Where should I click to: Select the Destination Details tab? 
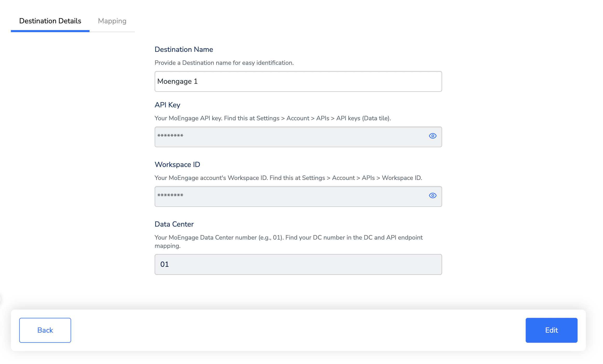(x=50, y=21)
